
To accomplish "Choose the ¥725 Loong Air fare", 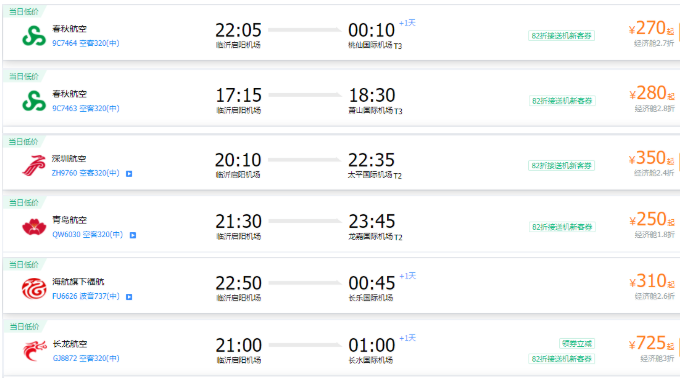I will 651,343.
